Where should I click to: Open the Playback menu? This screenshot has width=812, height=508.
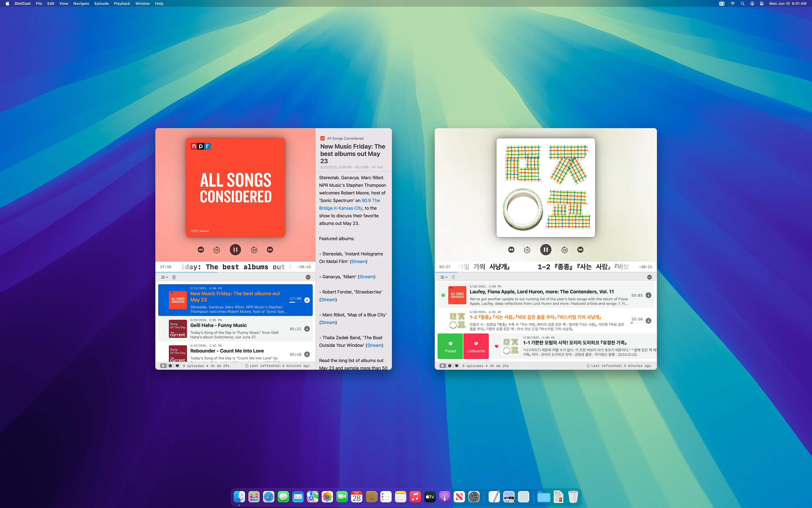coord(122,3)
